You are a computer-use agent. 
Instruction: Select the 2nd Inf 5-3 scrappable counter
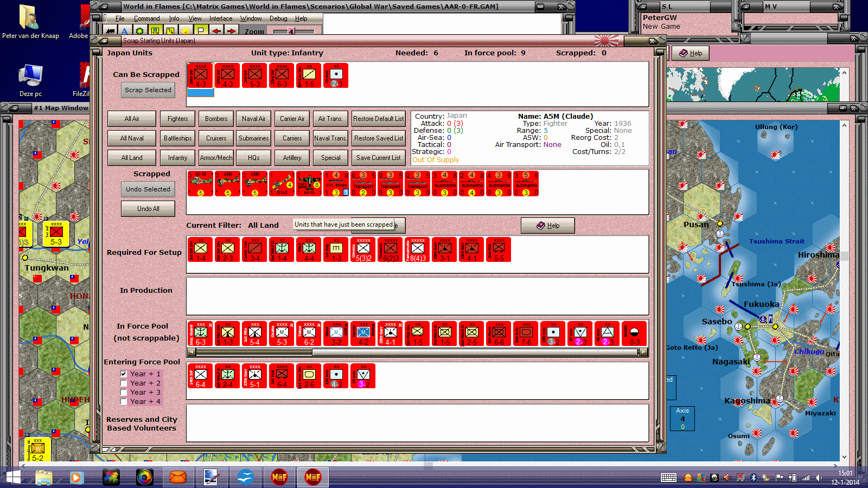tap(254, 75)
